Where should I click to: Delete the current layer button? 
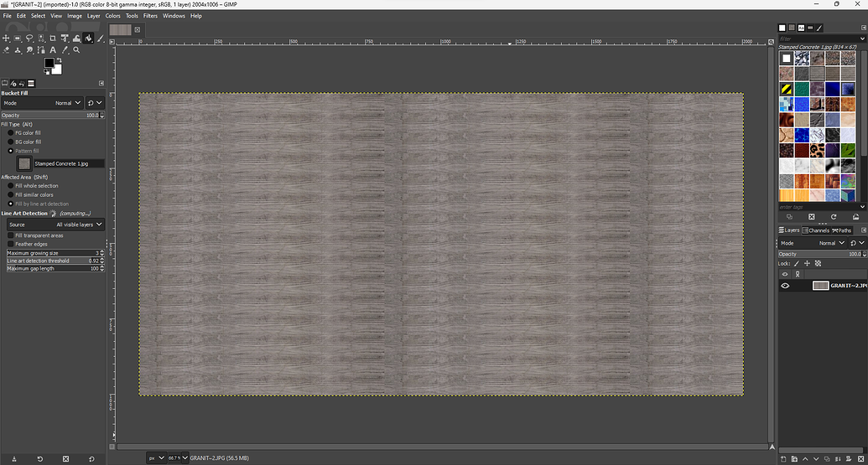coord(860,459)
